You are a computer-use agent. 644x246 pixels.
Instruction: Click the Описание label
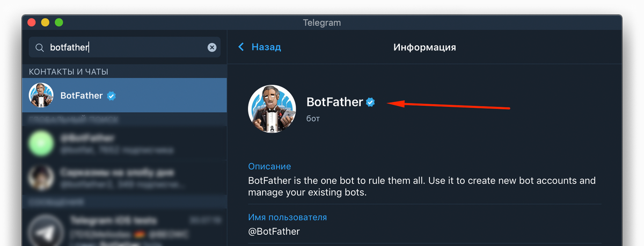[269, 167]
